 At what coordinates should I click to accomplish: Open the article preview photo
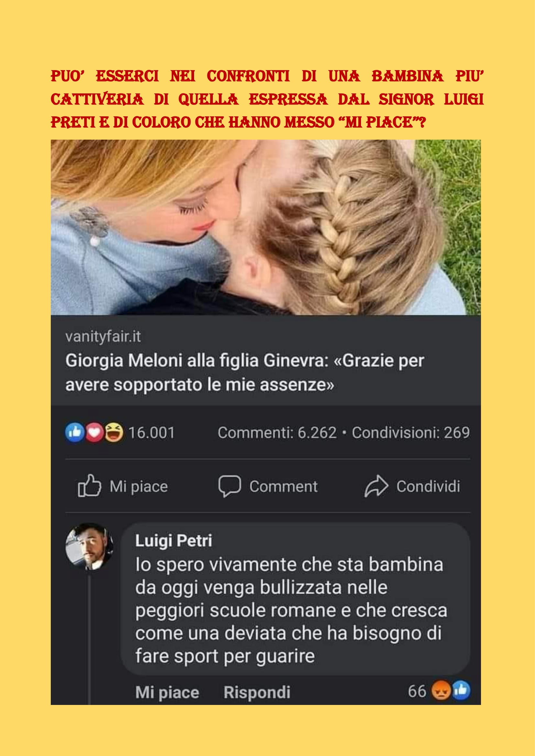(x=266, y=227)
